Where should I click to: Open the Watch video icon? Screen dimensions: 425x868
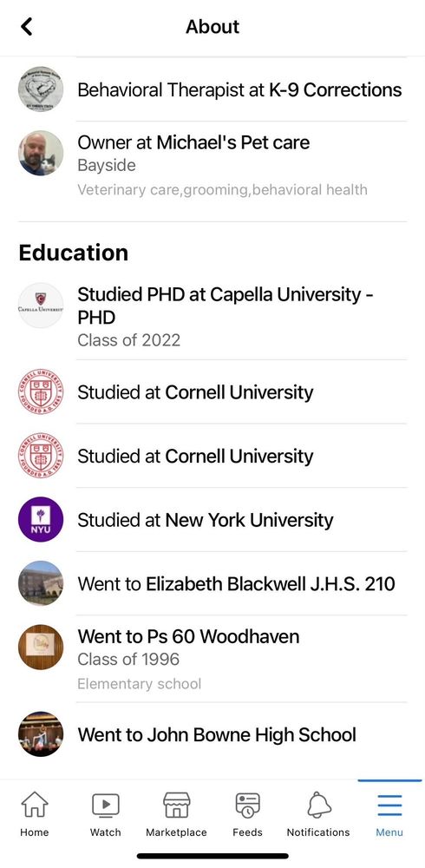pos(105,805)
